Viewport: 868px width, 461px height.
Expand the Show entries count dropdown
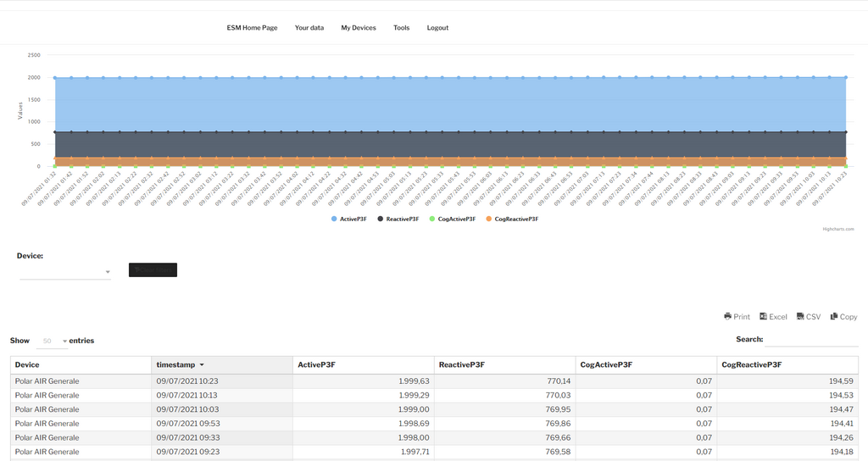pyautogui.click(x=52, y=341)
